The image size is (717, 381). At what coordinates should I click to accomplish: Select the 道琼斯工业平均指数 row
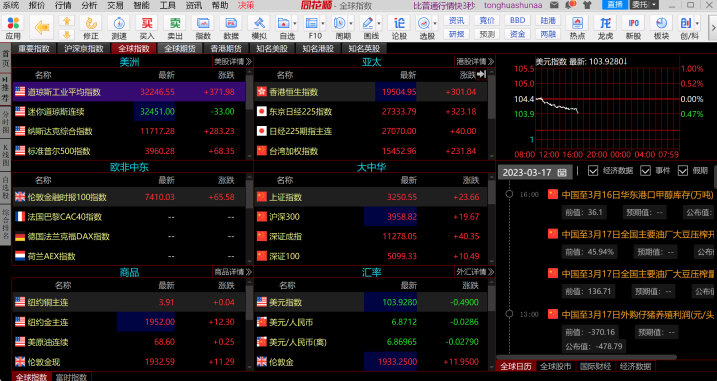tap(129, 91)
